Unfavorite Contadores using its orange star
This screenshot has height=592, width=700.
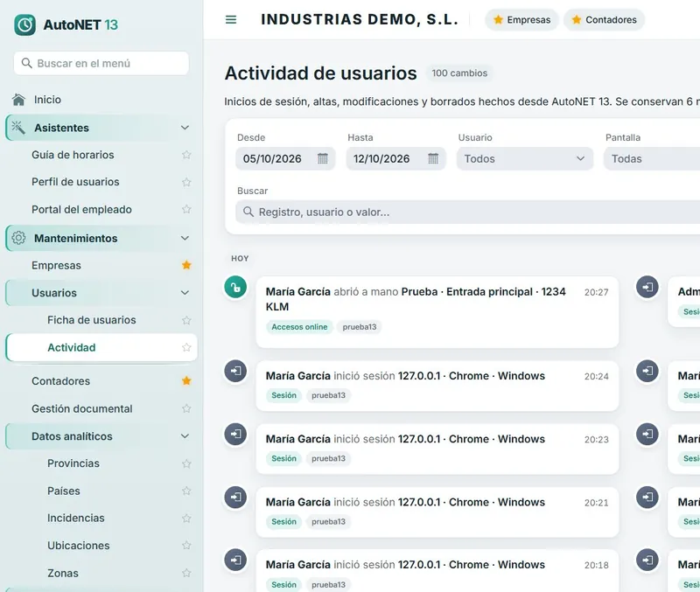point(186,380)
